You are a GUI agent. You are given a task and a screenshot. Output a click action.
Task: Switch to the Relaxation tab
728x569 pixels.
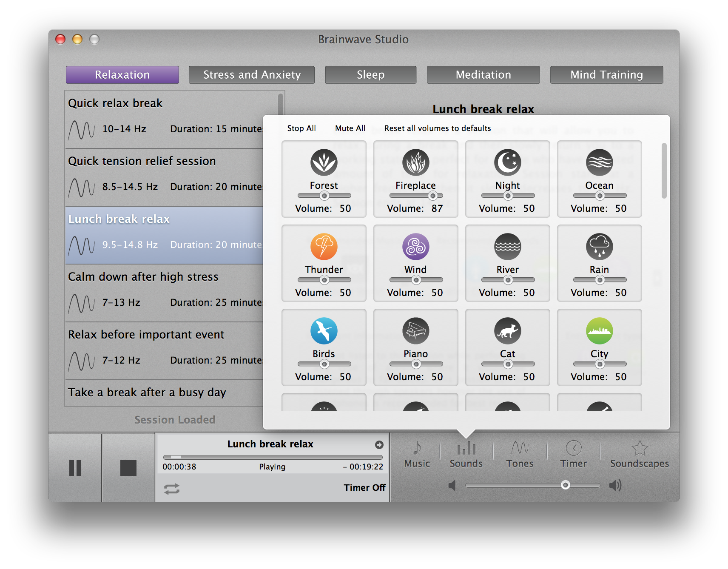122,75
